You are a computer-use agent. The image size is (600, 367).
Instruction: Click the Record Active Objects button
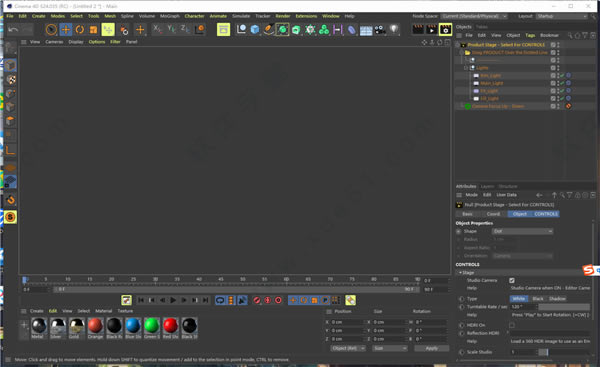click(x=257, y=300)
